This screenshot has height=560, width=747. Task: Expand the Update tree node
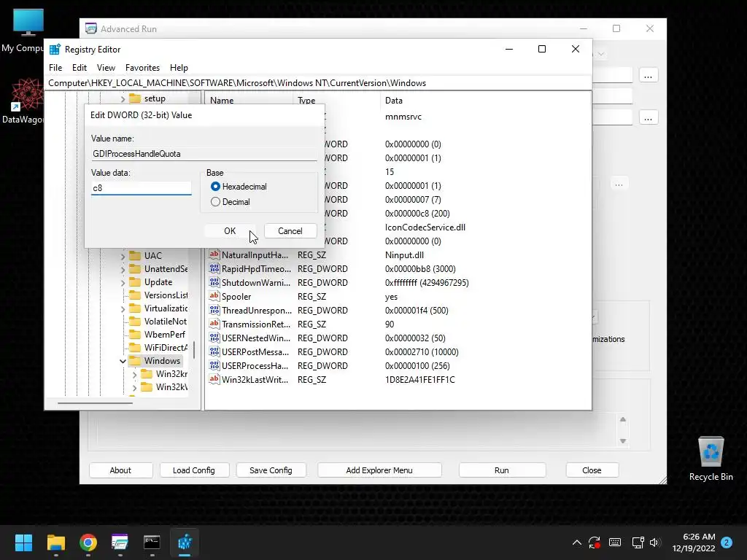tap(123, 282)
